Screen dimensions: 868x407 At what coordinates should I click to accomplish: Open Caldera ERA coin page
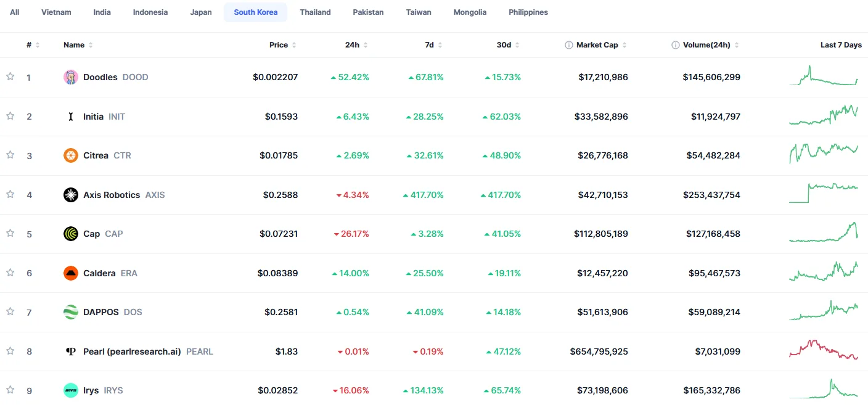click(110, 273)
